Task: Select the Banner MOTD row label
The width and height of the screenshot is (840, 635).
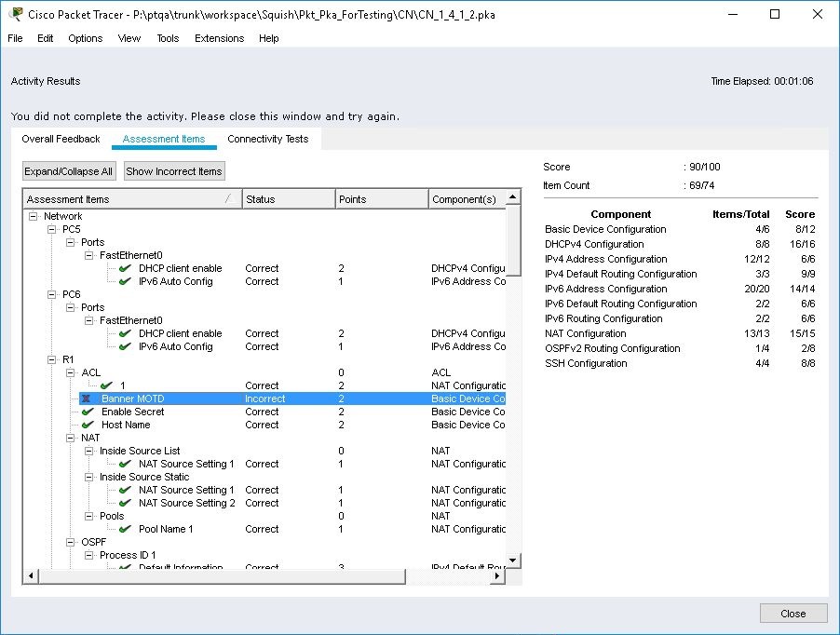Action: 133,399
